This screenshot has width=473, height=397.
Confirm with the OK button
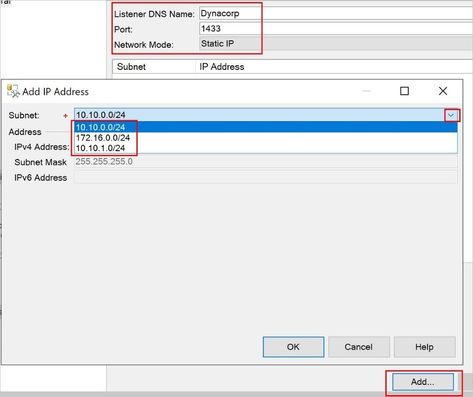(293, 347)
